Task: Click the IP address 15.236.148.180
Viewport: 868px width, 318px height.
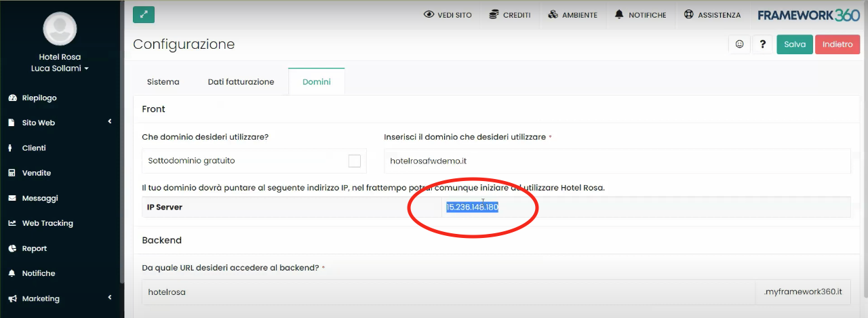Action: pyautogui.click(x=473, y=207)
